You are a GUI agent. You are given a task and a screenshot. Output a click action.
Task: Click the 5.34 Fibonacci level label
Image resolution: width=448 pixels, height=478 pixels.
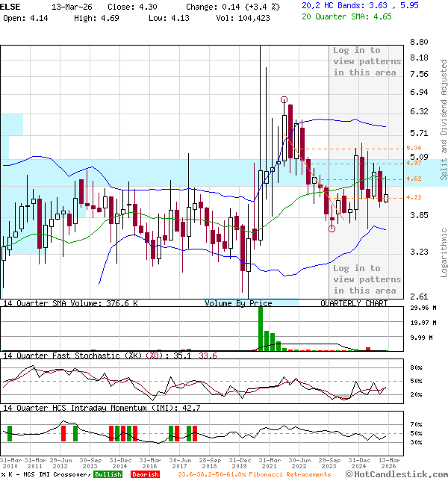(414, 148)
